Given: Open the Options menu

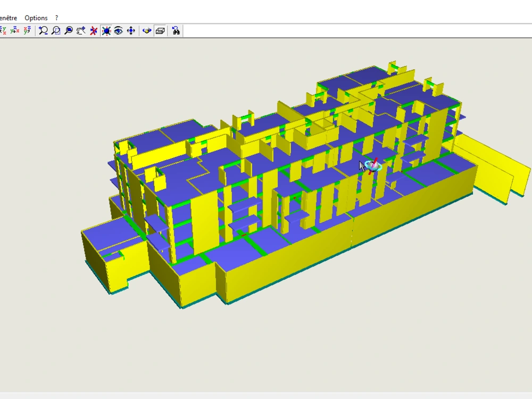Looking at the screenshot, I should pos(36,18).
